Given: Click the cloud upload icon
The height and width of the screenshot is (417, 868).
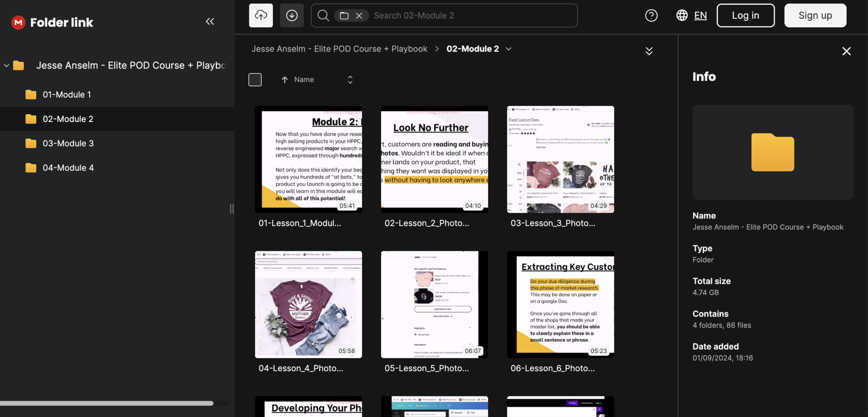Looking at the screenshot, I should [x=261, y=16].
